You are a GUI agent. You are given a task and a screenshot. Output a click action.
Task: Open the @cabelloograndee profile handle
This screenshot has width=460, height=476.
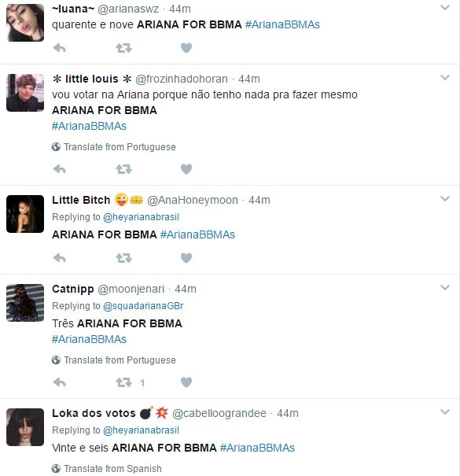219,413
